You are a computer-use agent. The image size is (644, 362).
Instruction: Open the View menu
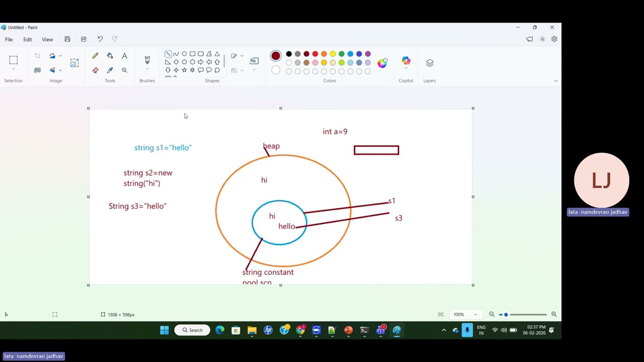[47, 39]
